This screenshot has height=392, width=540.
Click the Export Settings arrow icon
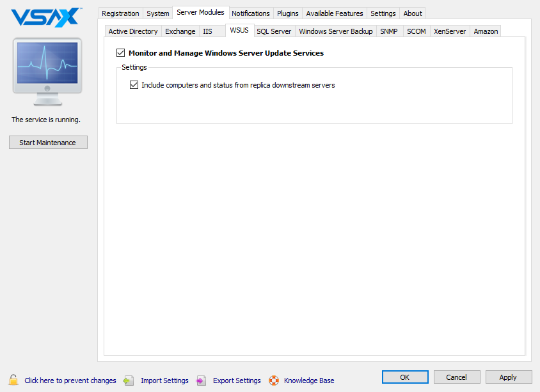click(201, 380)
